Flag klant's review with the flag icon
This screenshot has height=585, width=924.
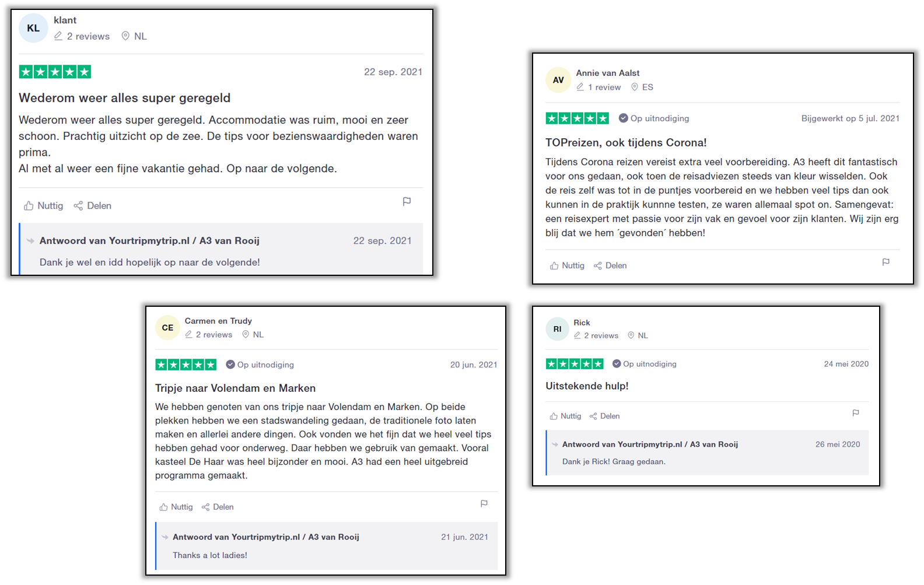click(407, 202)
